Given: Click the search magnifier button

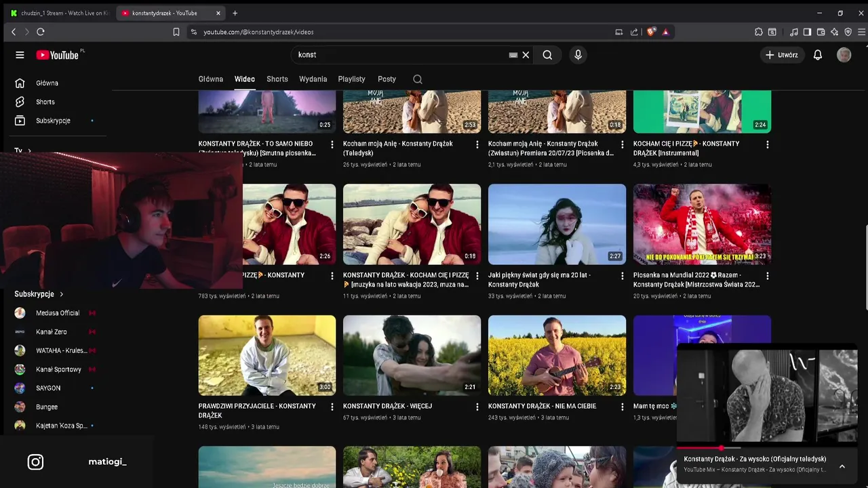Looking at the screenshot, I should coord(547,55).
